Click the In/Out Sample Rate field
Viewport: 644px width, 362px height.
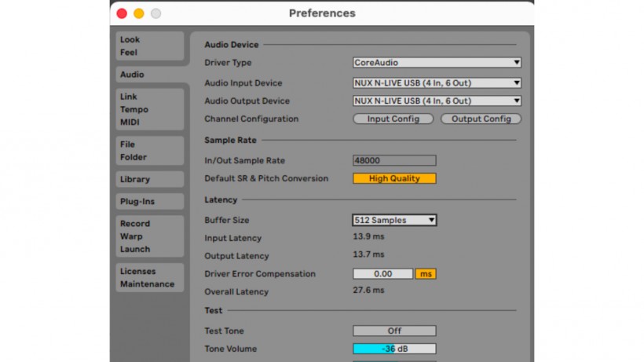[x=394, y=160]
